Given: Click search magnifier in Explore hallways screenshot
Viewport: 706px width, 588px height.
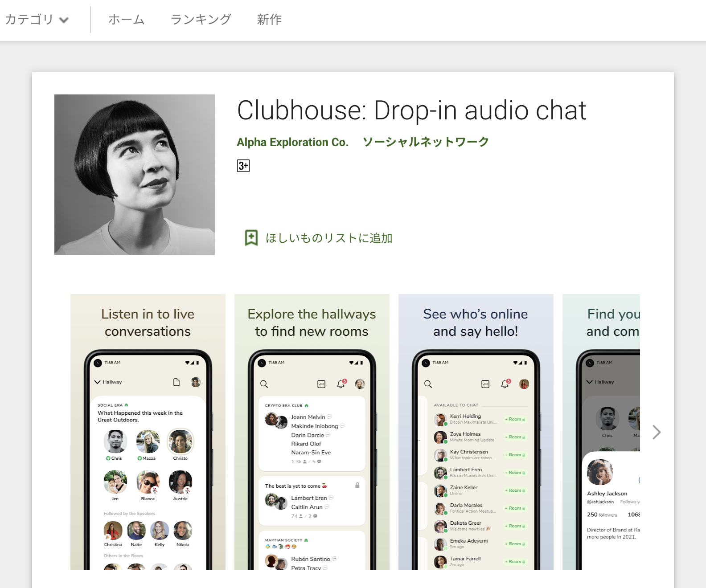Looking at the screenshot, I should [x=264, y=384].
